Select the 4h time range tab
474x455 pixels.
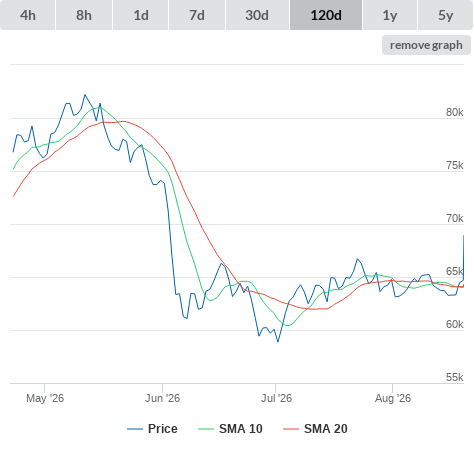point(28,15)
